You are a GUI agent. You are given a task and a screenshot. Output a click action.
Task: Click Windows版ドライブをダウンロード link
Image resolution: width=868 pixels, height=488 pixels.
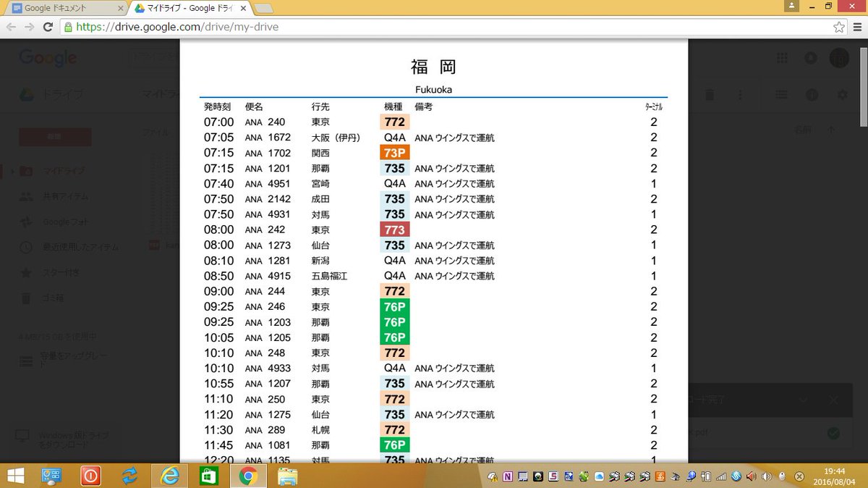73,439
